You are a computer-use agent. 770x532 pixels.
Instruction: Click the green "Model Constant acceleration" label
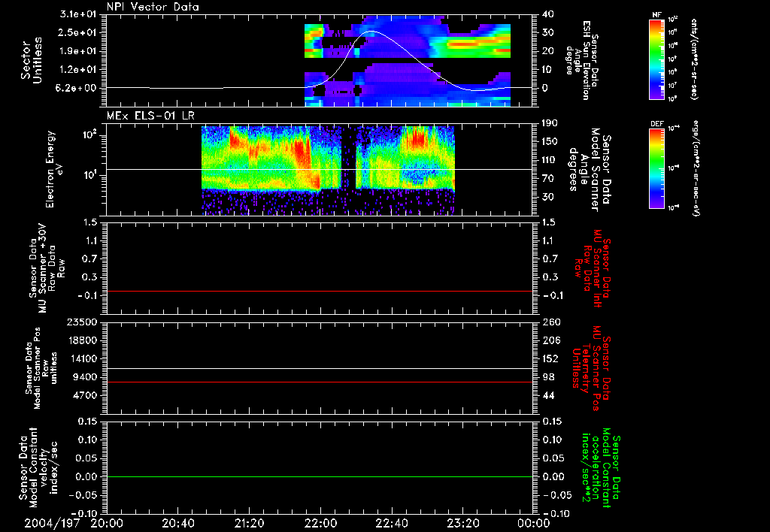click(601, 467)
